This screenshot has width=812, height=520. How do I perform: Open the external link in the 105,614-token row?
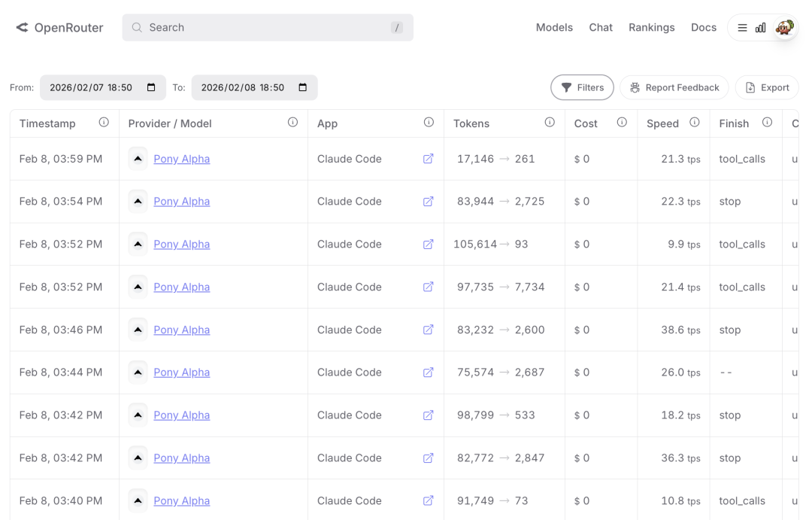429,244
